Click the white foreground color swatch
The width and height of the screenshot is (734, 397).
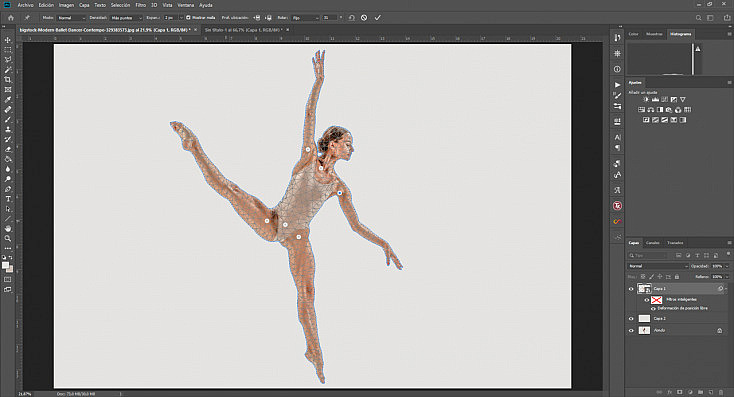coord(6,265)
